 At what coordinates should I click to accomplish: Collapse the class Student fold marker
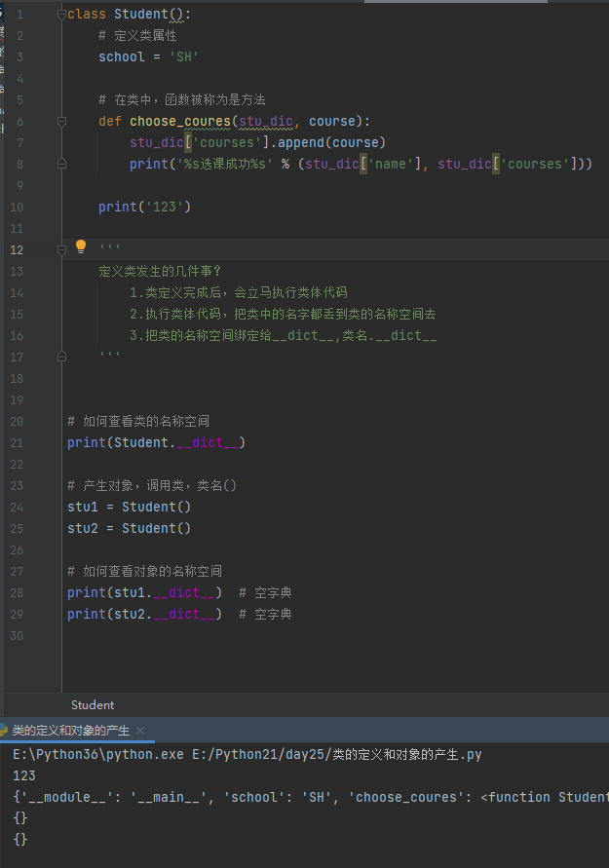point(61,15)
